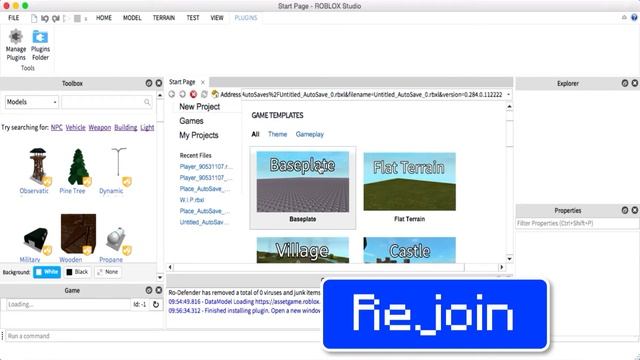
Task: Close the Game panel
Action: tap(159, 290)
